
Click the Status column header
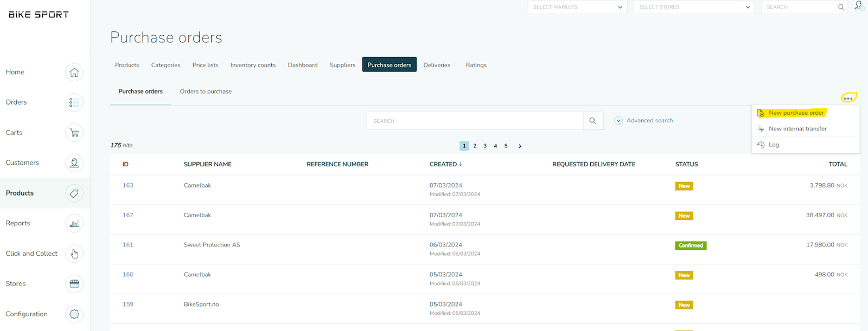[x=687, y=164]
